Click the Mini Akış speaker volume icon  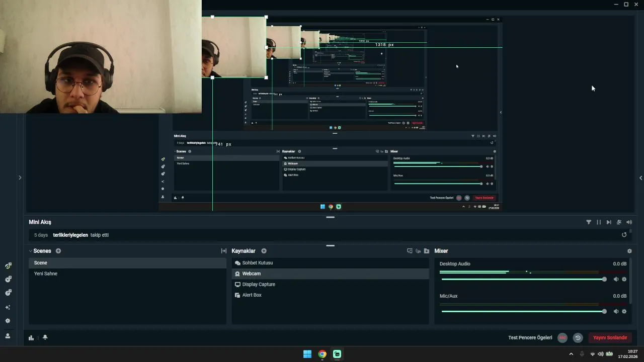pos(629,222)
